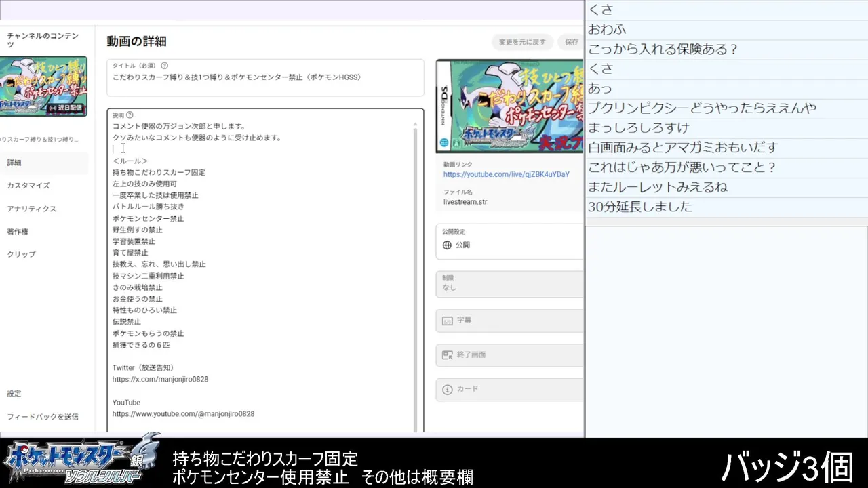
Task: Click the video preview thumbnail
Action: tap(510, 106)
